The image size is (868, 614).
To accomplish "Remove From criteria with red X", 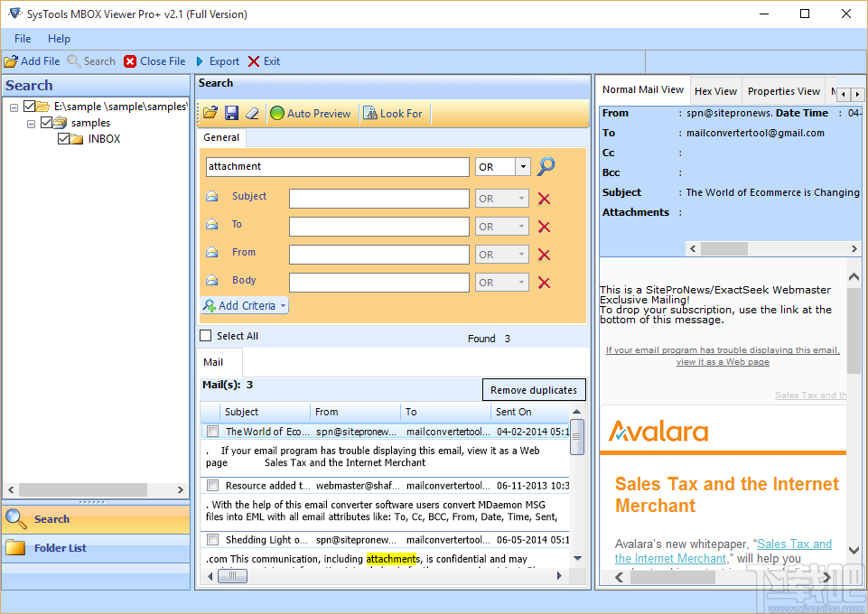I will [x=544, y=255].
